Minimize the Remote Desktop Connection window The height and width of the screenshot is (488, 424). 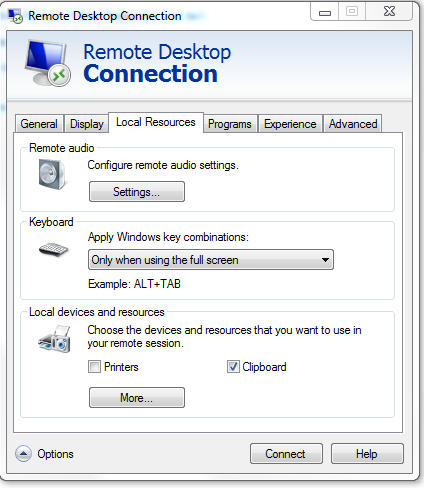(325, 13)
